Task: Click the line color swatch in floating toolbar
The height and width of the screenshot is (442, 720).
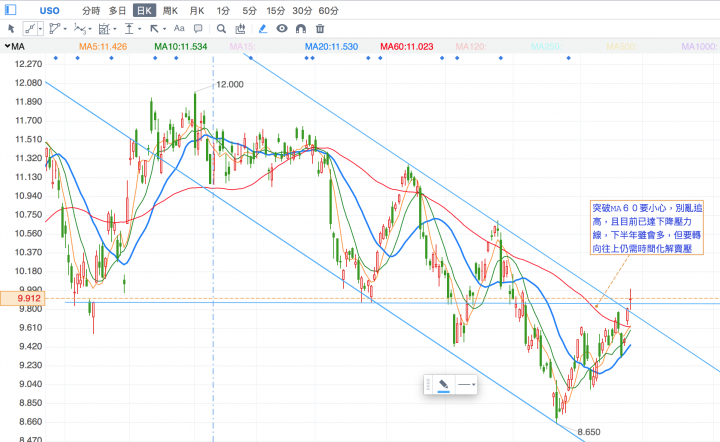Action: point(444,384)
